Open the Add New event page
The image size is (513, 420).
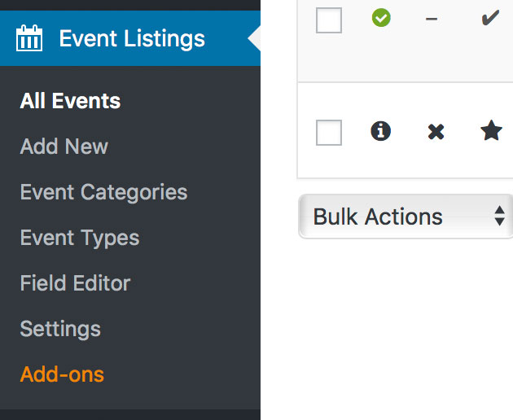[64, 146]
